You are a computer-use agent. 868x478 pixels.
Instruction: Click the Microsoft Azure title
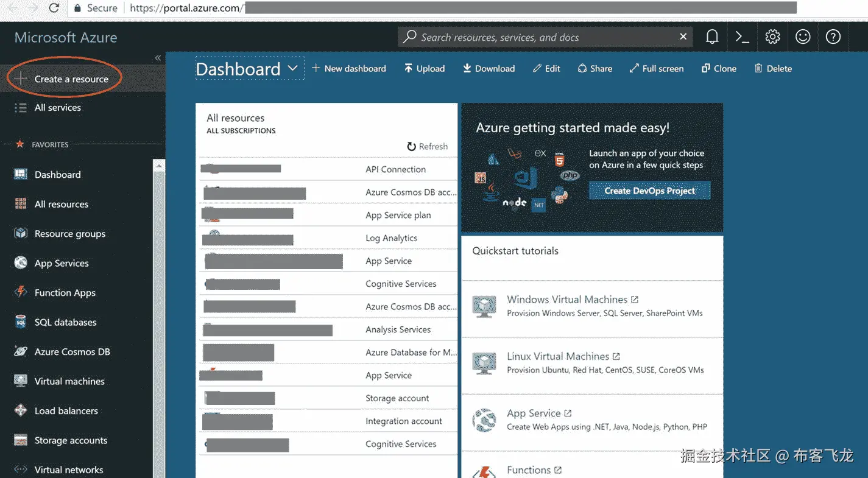click(66, 37)
